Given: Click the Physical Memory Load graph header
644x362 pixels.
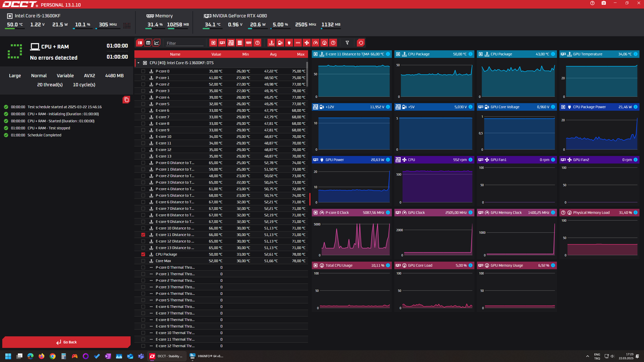Looking at the screenshot, I should point(599,213).
